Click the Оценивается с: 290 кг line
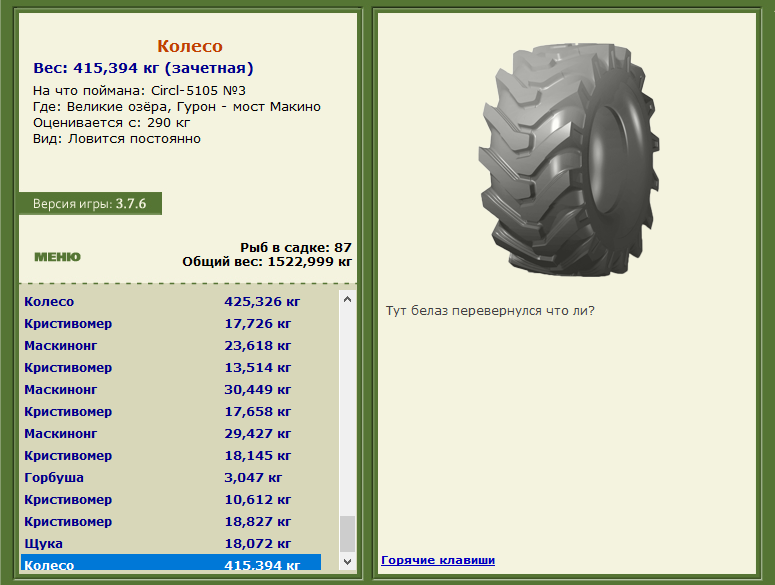 click(x=111, y=123)
